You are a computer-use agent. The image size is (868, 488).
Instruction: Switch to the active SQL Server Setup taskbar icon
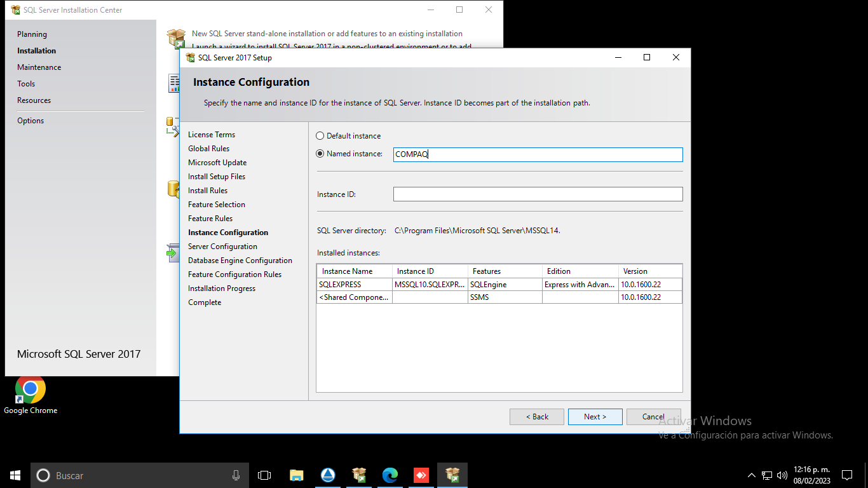(452, 475)
